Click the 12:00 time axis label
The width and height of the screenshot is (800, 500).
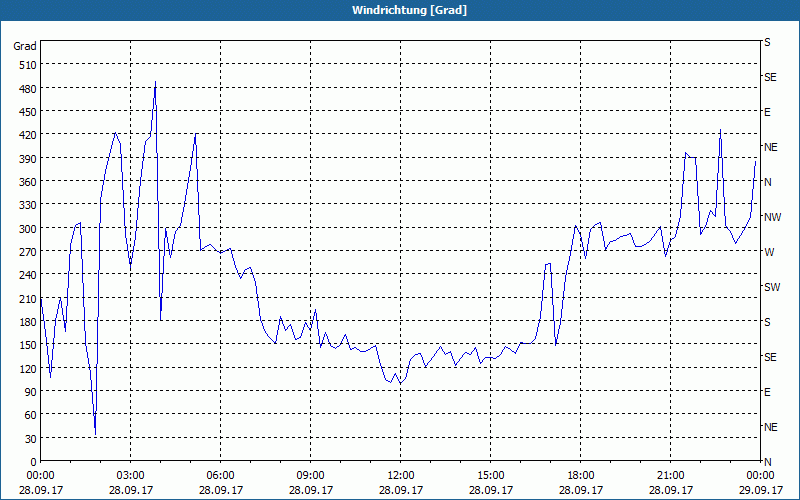[400, 476]
